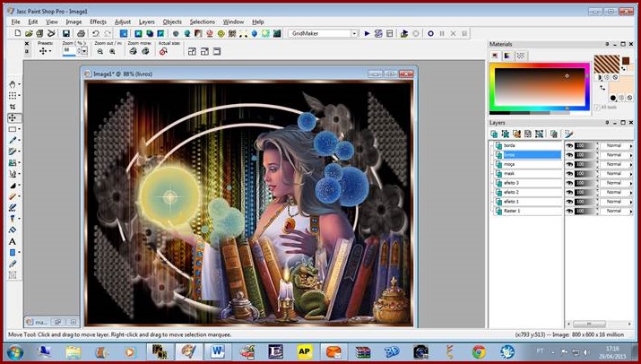641x364 pixels.
Task: Open the Zoom percent dropdown arrow
Action: [83, 51]
